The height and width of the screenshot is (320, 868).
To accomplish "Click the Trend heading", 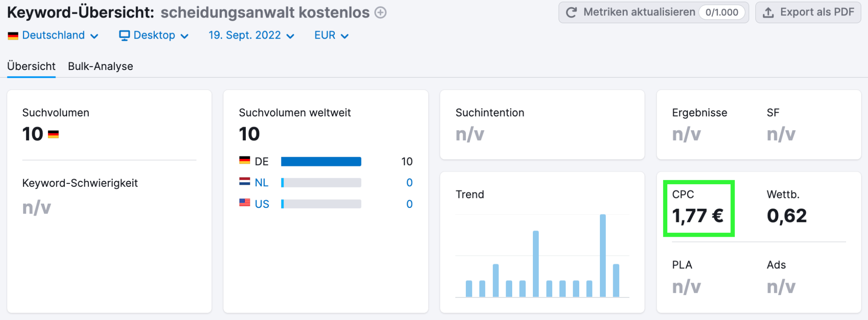I will pyautogui.click(x=470, y=195).
